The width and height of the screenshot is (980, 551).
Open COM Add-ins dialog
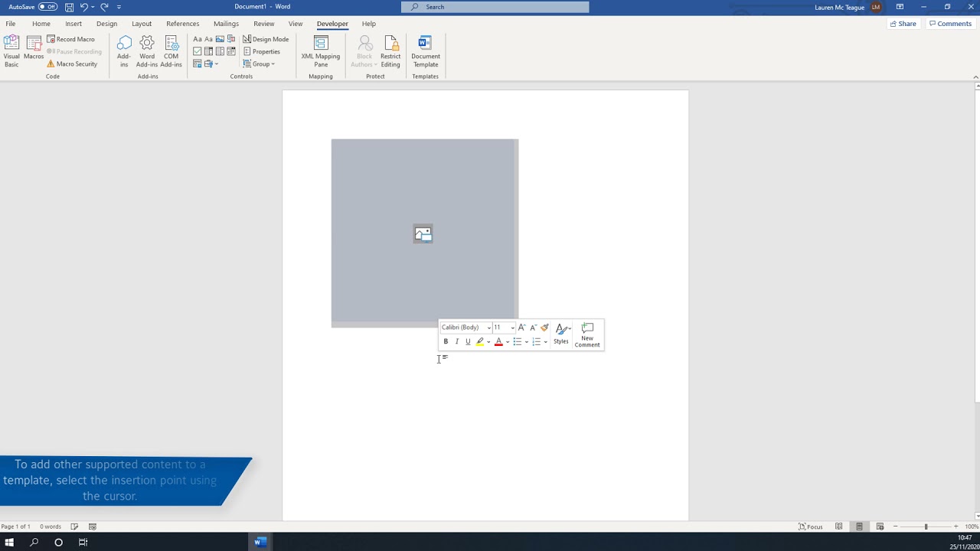[x=171, y=51]
